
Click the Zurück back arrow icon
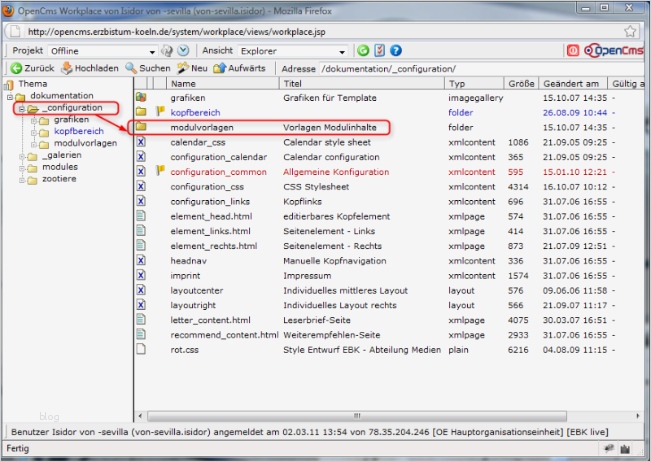[17, 68]
